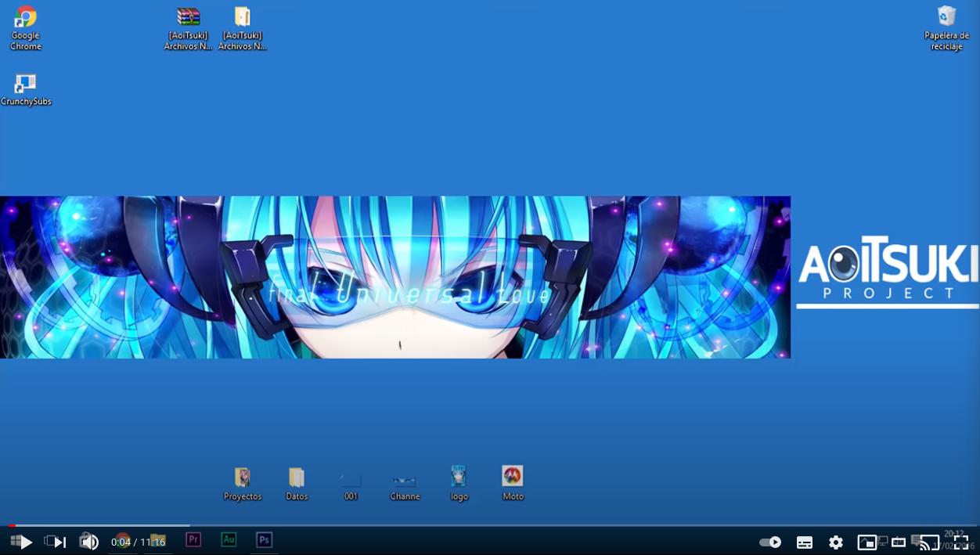Open the Google Chrome desktop shortcut
Screen dimensions: 980x555
(x=25, y=28)
